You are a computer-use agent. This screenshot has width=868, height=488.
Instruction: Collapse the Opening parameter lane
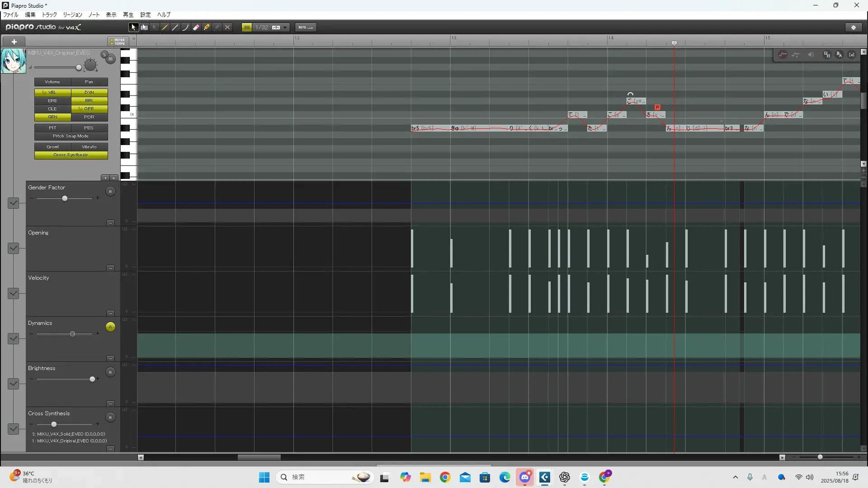[x=110, y=268]
